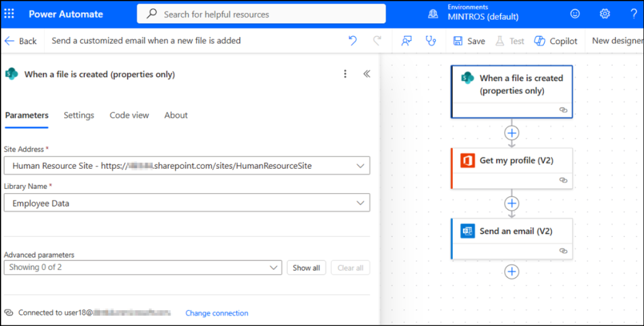
Task: Open Copilot from the toolbar
Action: [556, 41]
